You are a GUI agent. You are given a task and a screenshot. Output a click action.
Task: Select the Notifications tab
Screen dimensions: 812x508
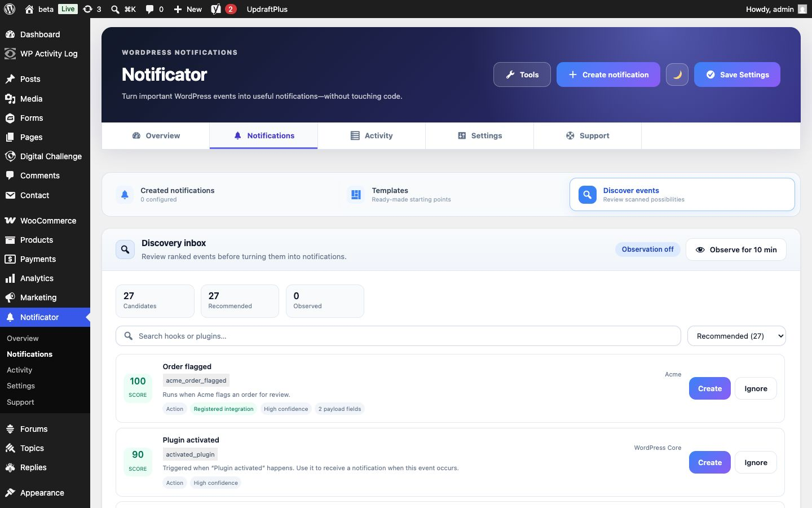tap(263, 135)
